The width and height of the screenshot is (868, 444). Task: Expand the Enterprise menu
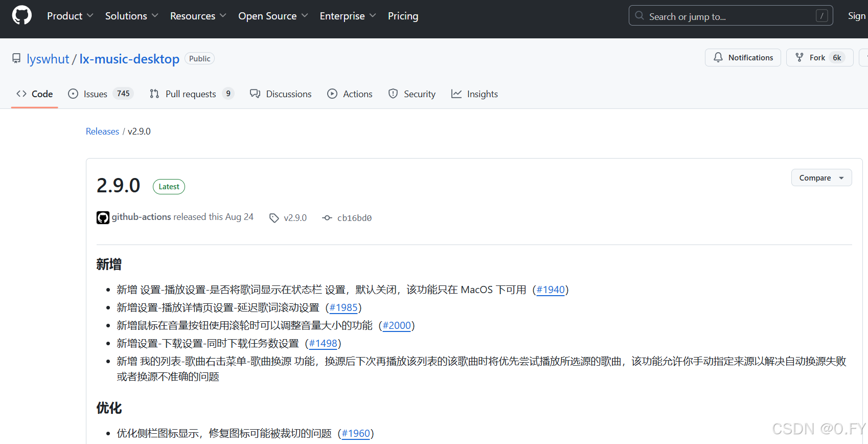(x=348, y=16)
